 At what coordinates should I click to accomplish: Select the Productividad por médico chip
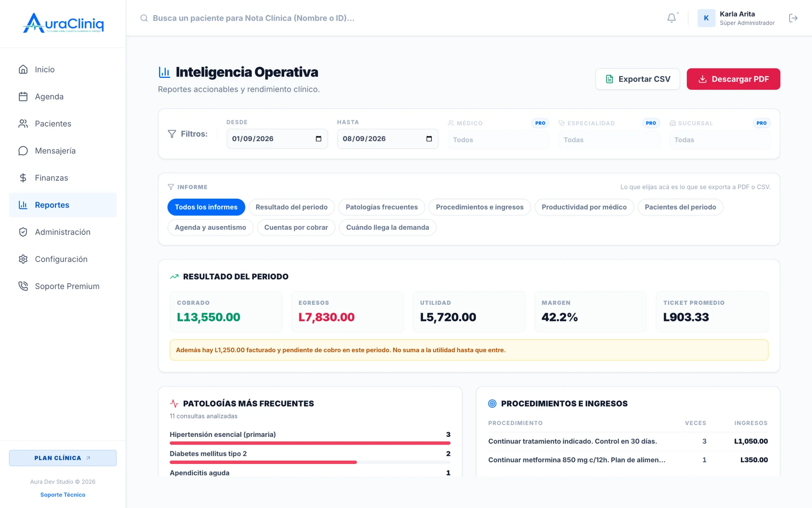click(584, 207)
